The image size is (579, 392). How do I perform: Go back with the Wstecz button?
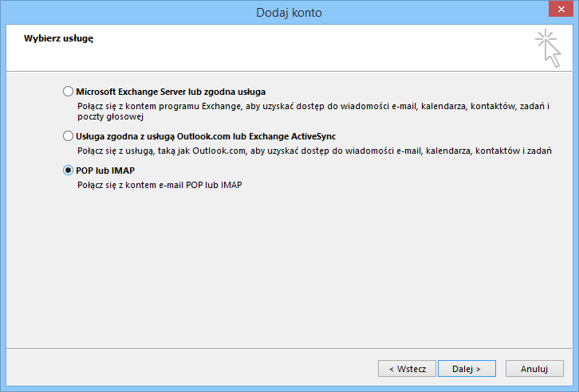coord(407,369)
